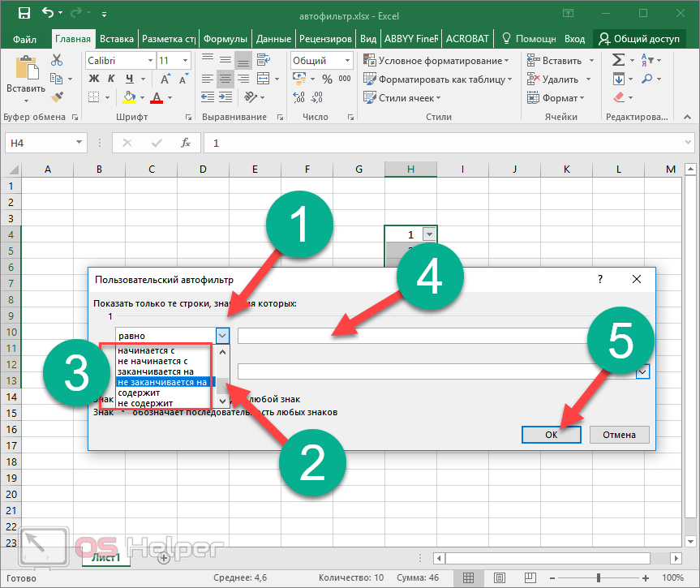This screenshot has width=700, height=588.
Task: Click the percent style icon
Action: pyautogui.click(x=327, y=79)
